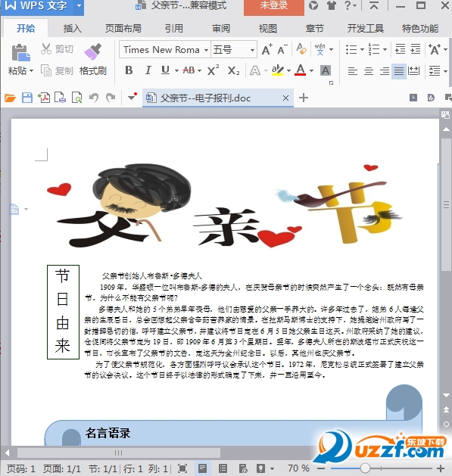The image size is (452, 476).
Task: Toggle underline formatting
Action: [165, 70]
